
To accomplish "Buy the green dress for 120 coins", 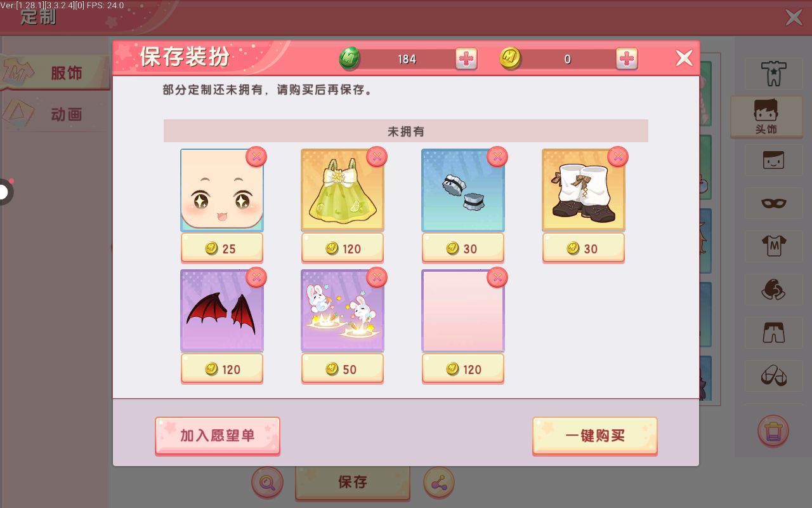I will click(x=343, y=248).
